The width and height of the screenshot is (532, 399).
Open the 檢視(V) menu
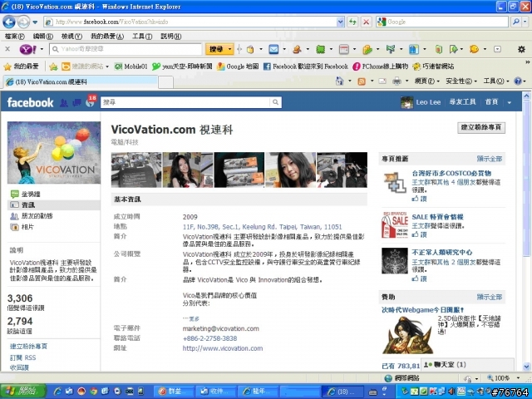(72, 37)
